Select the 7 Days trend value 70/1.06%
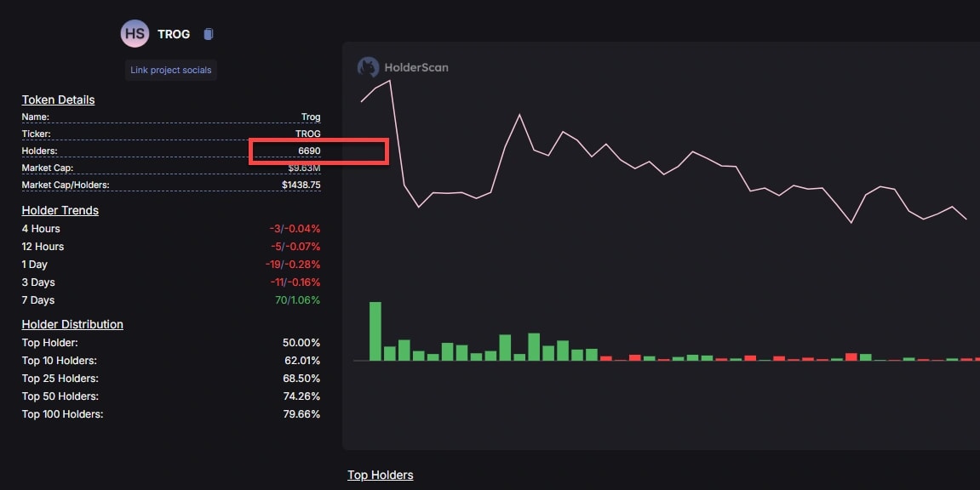This screenshot has width=980, height=490. 297,300
